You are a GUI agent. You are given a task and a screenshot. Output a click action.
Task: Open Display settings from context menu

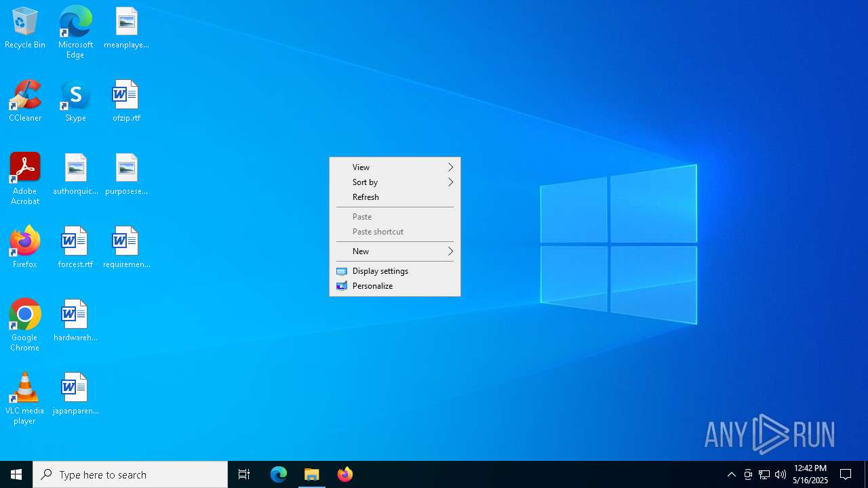click(395, 271)
